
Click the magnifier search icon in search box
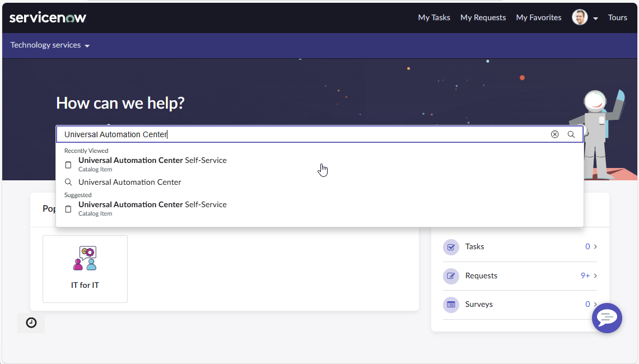click(571, 134)
